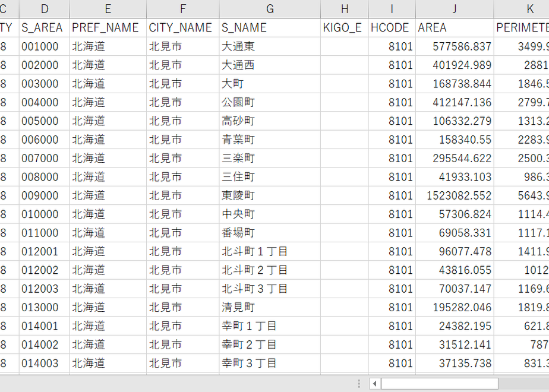Select the 三楽町 cell
The width and height of the screenshot is (549, 392).
(x=270, y=158)
